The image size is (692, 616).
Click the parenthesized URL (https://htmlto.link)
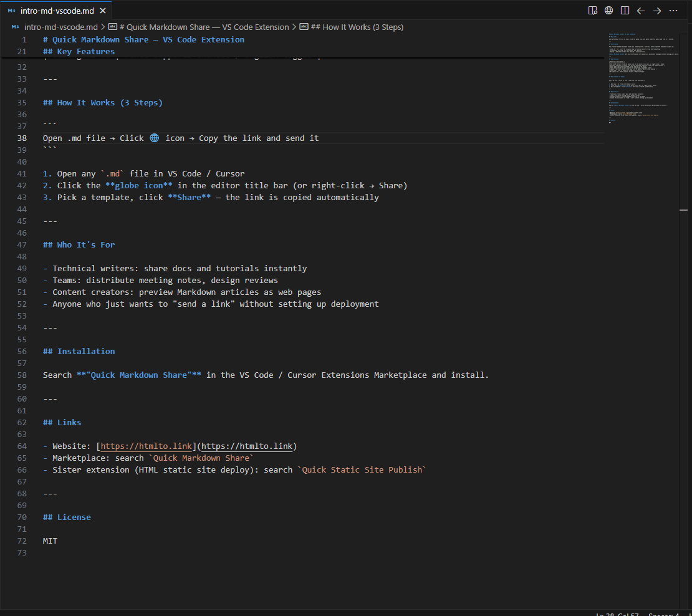coord(247,446)
